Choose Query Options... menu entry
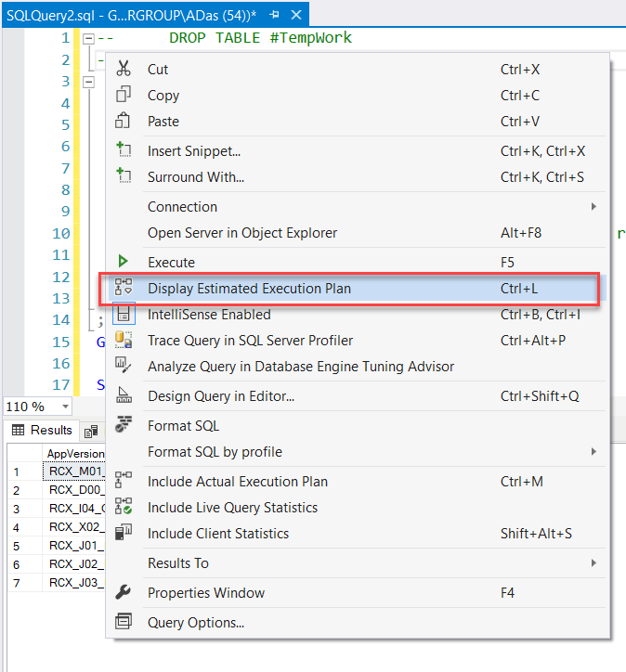This screenshot has height=672, width=626. click(x=357, y=622)
